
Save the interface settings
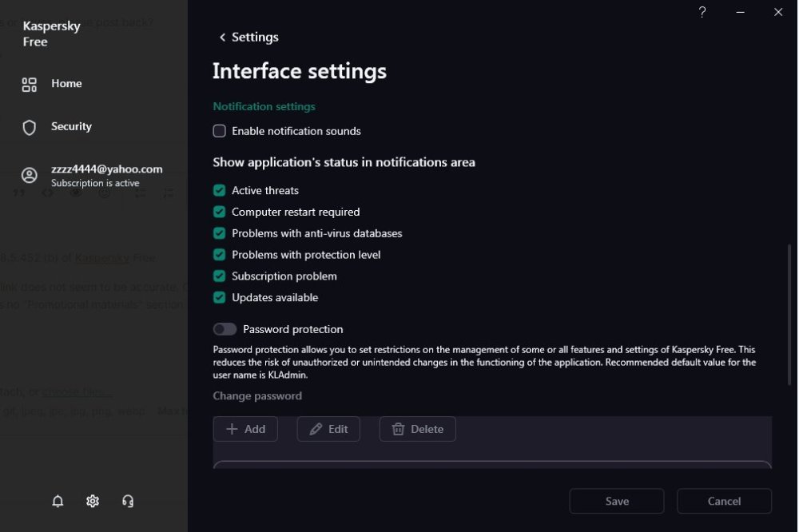tap(617, 501)
